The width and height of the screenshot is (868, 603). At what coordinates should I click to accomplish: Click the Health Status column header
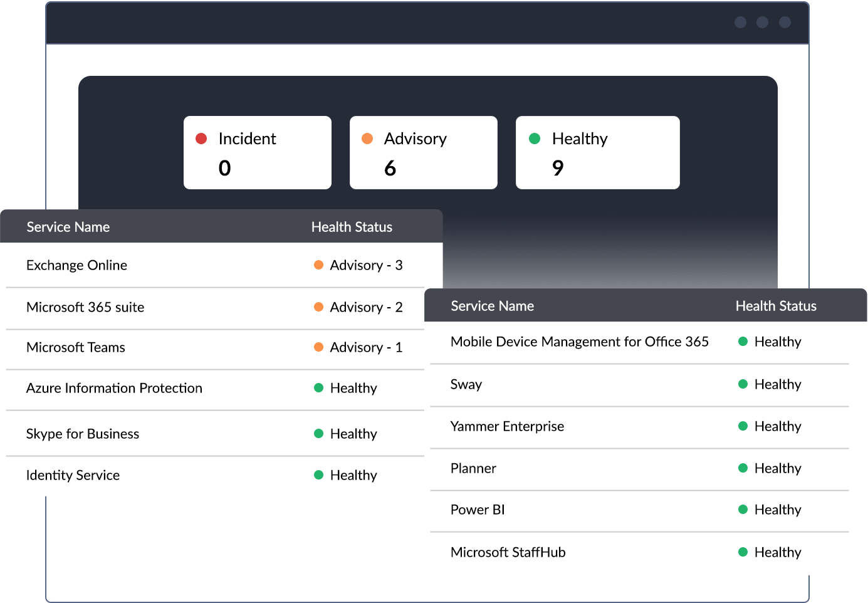(x=352, y=226)
